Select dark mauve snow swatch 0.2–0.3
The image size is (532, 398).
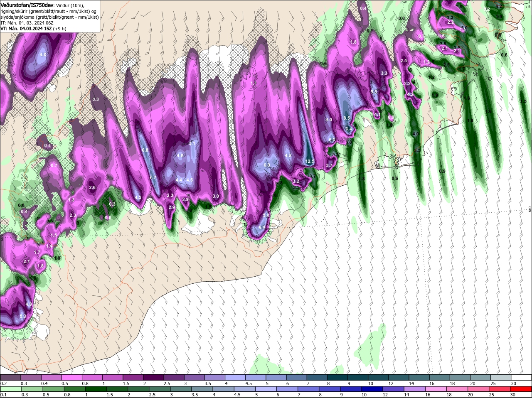pyautogui.click(x=10, y=377)
